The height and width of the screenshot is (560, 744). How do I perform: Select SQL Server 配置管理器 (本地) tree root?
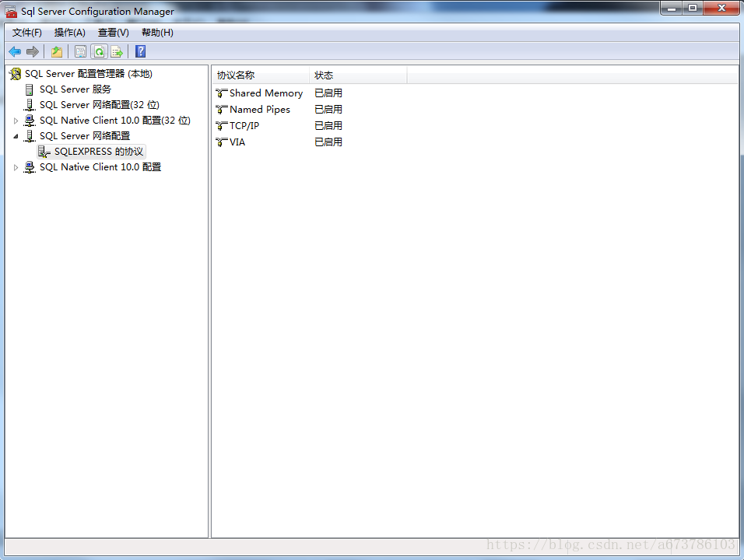click(89, 74)
